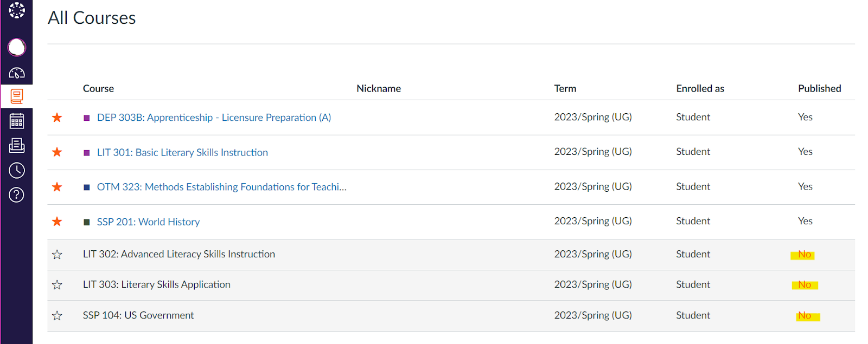Unfavorite the SSP 201 World History star
The height and width of the screenshot is (344, 868).
click(x=57, y=222)
